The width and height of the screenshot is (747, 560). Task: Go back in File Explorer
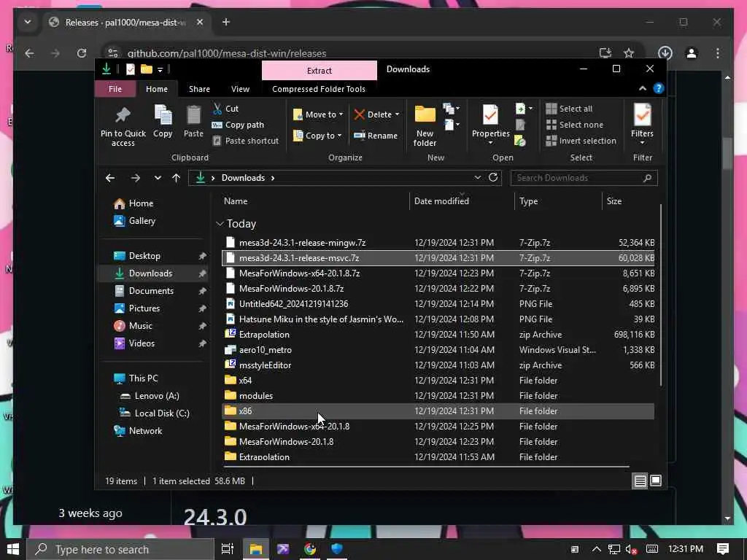[110, 178]
